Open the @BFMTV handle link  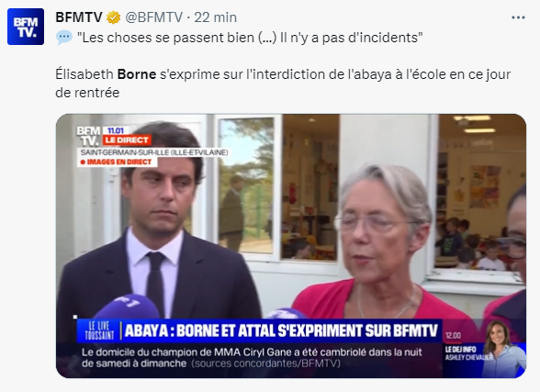pyautogui.click(x=154, y=17)
